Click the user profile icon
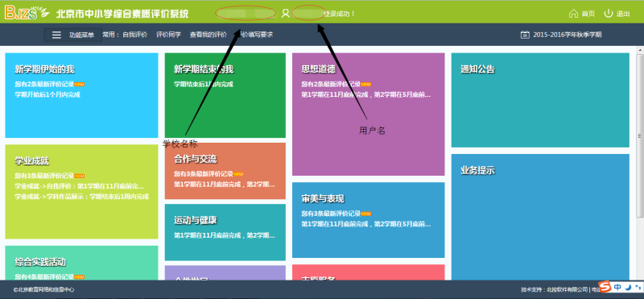644x299 pixels. click(286, 14)
